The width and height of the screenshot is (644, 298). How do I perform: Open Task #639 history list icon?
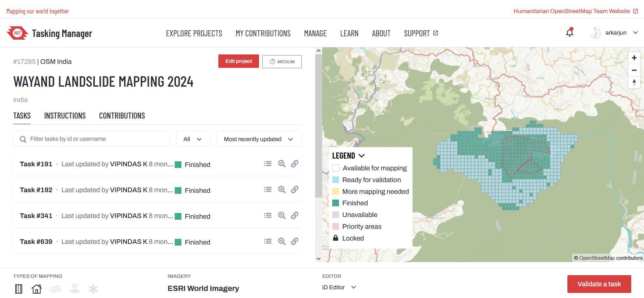[x=268, y=241]
